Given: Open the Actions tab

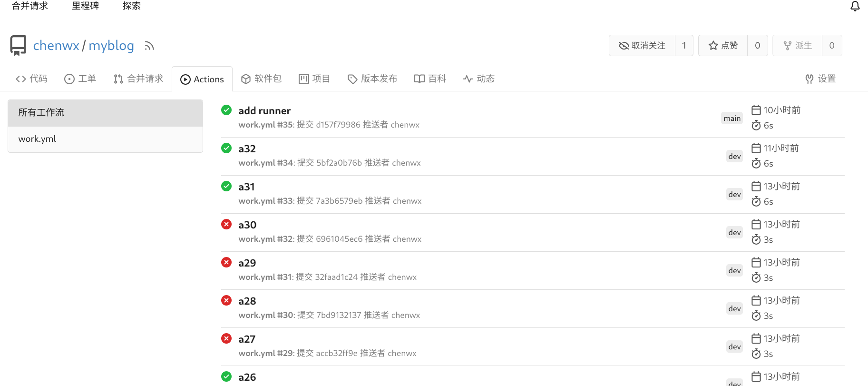Looking at the screenshot, I should coord(202,79).
